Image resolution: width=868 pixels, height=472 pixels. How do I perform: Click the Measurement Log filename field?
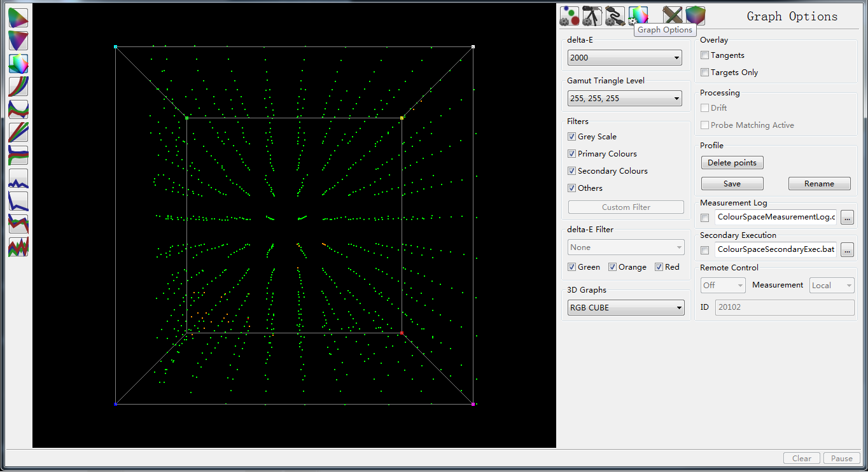tap(775, 218)
